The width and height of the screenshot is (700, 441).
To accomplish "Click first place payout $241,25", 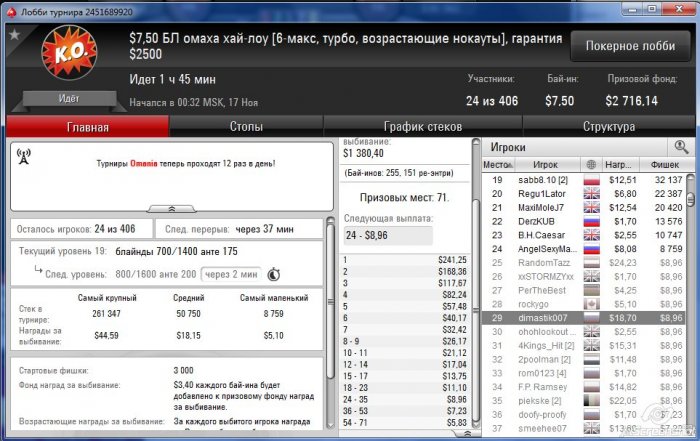I will (452, 260).
